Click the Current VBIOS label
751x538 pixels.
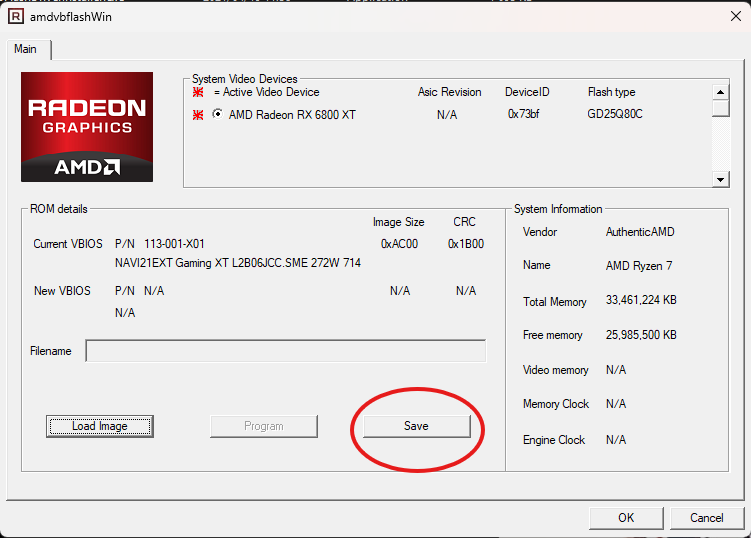point(68,244)
